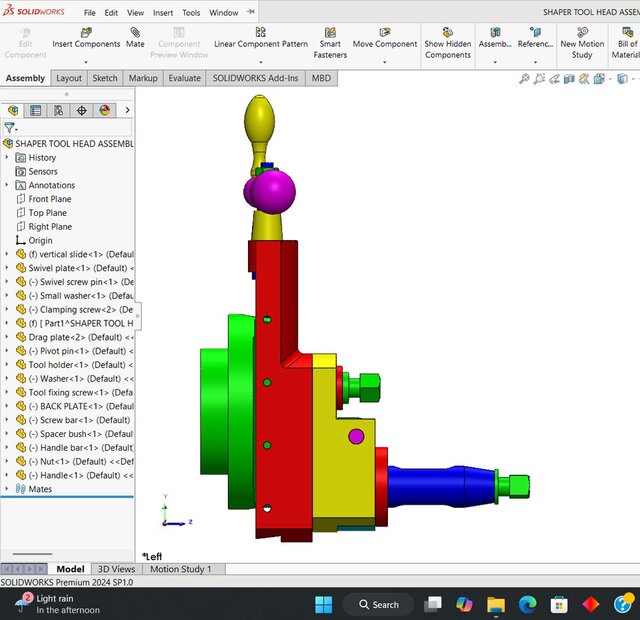Click the magenta ball knob in model
The image size is (640, 620).
pos(273,192)
